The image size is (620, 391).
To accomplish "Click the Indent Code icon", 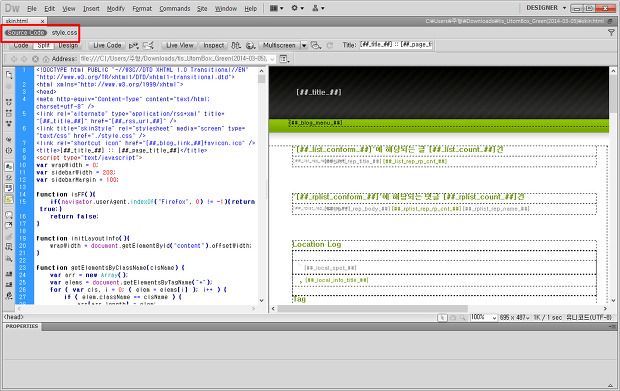I will (x=9, y=274).
